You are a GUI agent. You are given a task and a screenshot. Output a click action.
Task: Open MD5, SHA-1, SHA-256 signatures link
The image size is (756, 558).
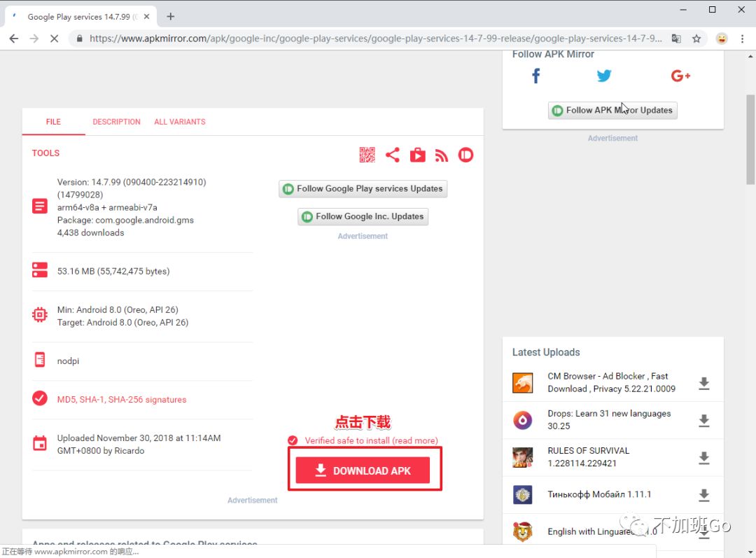[x=122, y=399]
